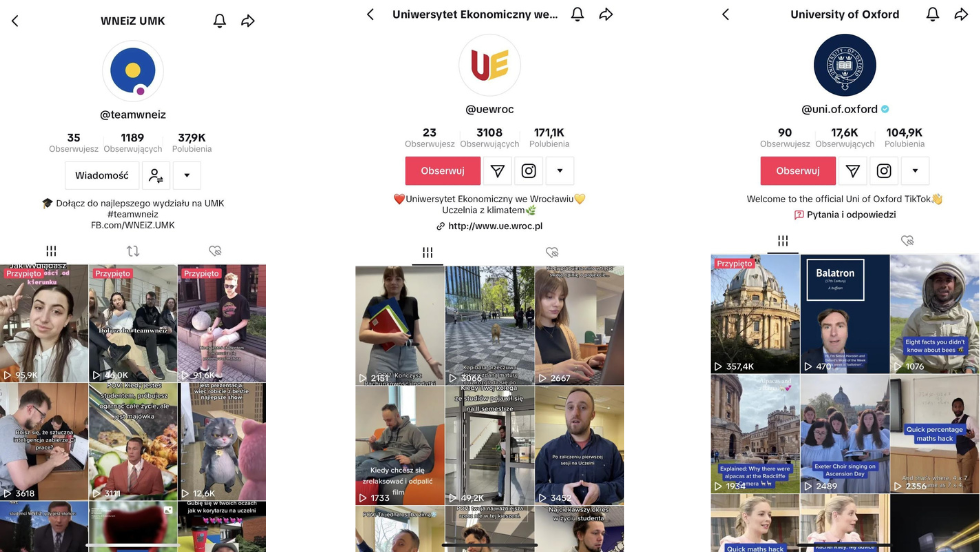Open the liked videos tab on the uewroc profile
Viewport: 980px width, 552px height.
coord(552,252)
